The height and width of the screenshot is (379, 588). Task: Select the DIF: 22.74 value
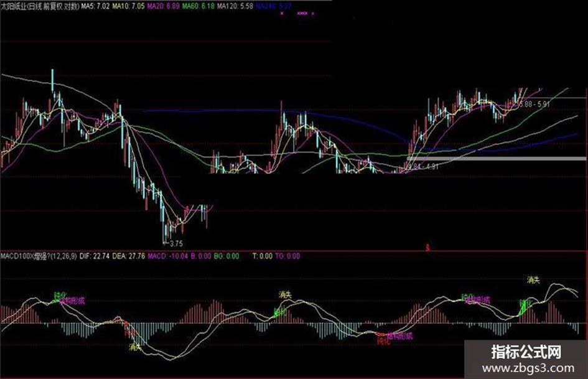(95, 256)
